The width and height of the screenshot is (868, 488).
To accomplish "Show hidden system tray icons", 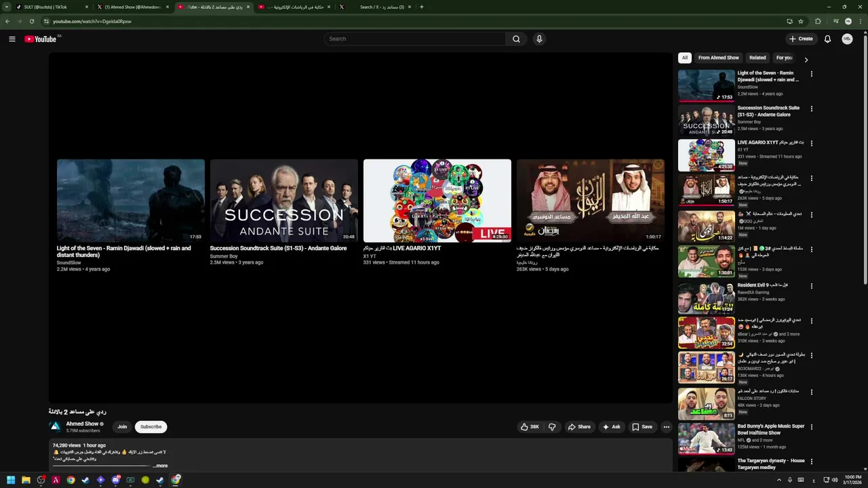I will coord(778,480).
